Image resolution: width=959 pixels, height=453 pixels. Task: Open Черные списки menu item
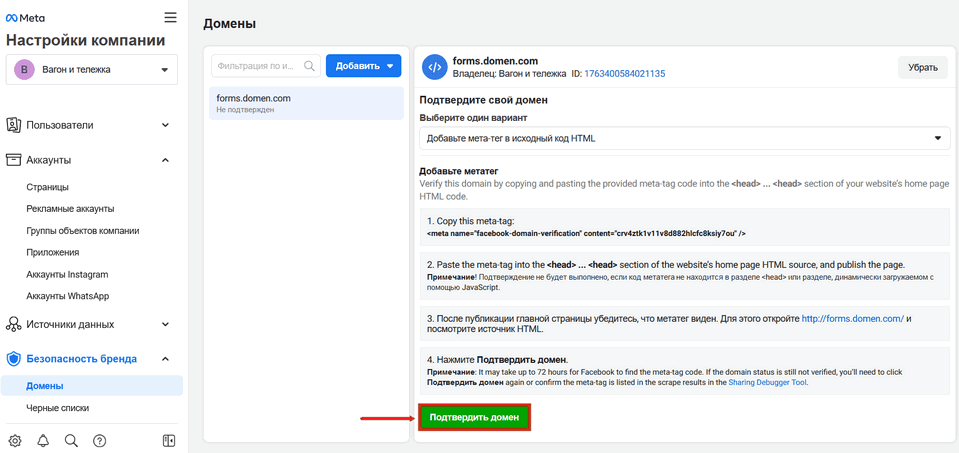[58, 408]
